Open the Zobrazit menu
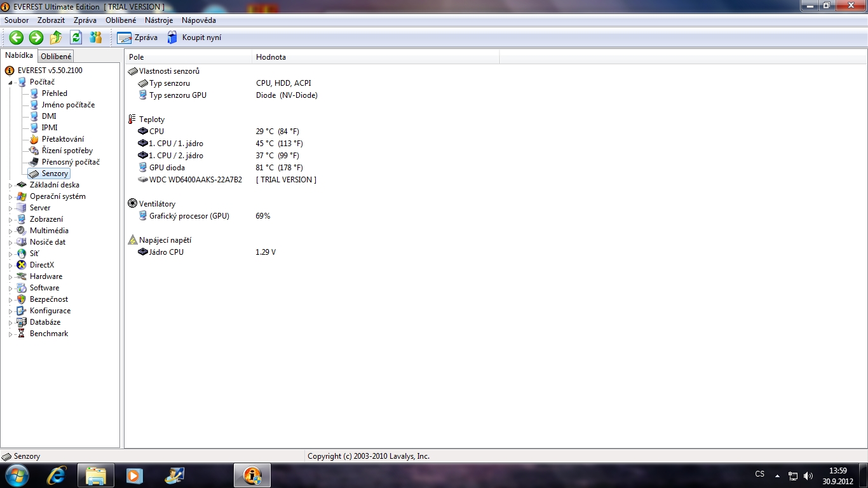Screen dimensions: 868x488 [x=51, y=20]
